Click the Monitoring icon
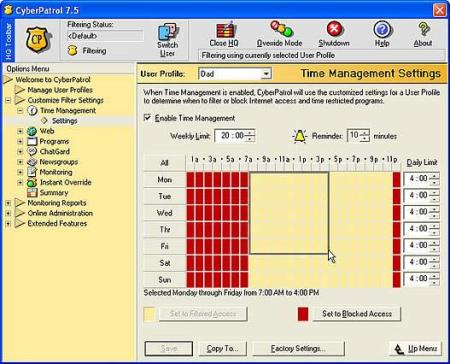 click(x=32, y=172)
